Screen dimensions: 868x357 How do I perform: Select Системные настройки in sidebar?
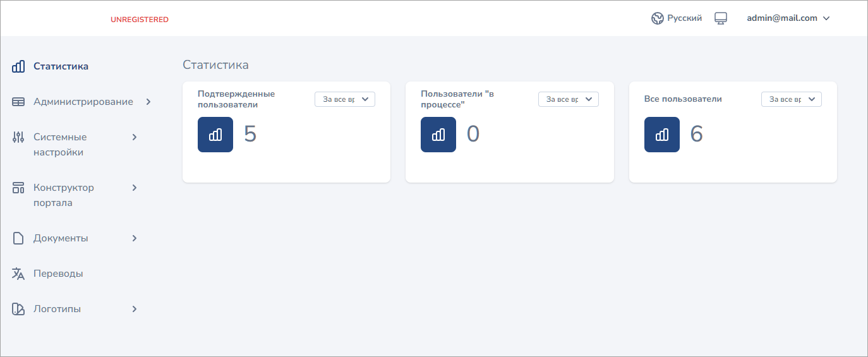[60, 144]
